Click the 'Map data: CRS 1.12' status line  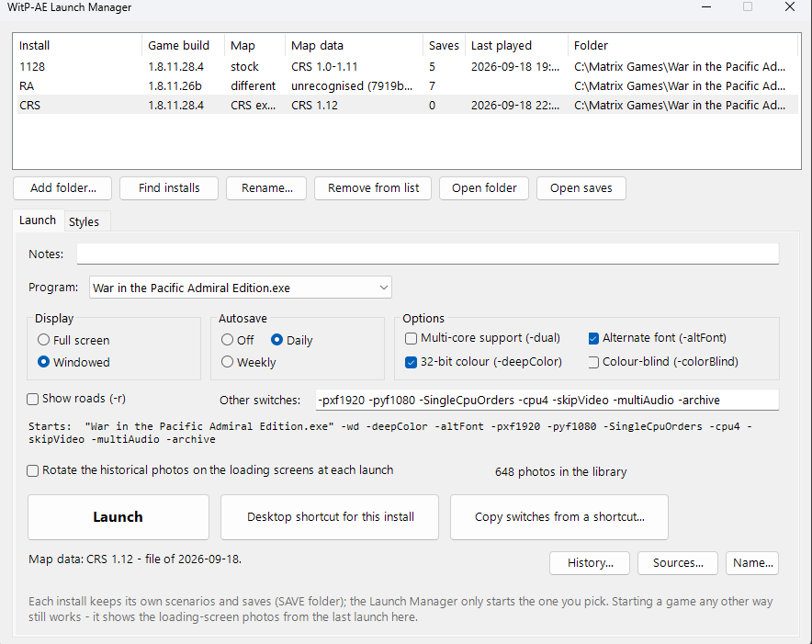point(135,559)
